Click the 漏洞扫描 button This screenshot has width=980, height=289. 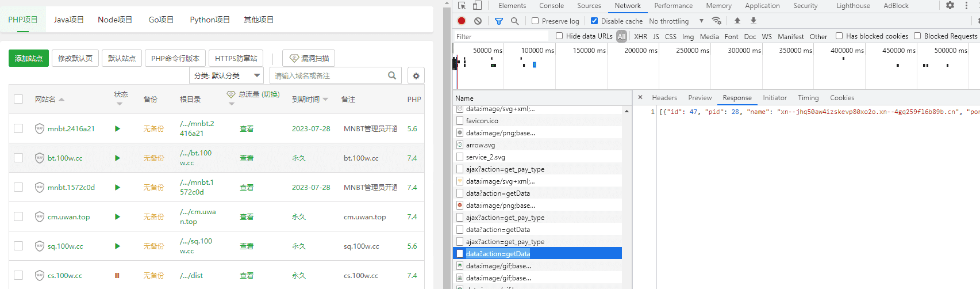pos(309,59)
